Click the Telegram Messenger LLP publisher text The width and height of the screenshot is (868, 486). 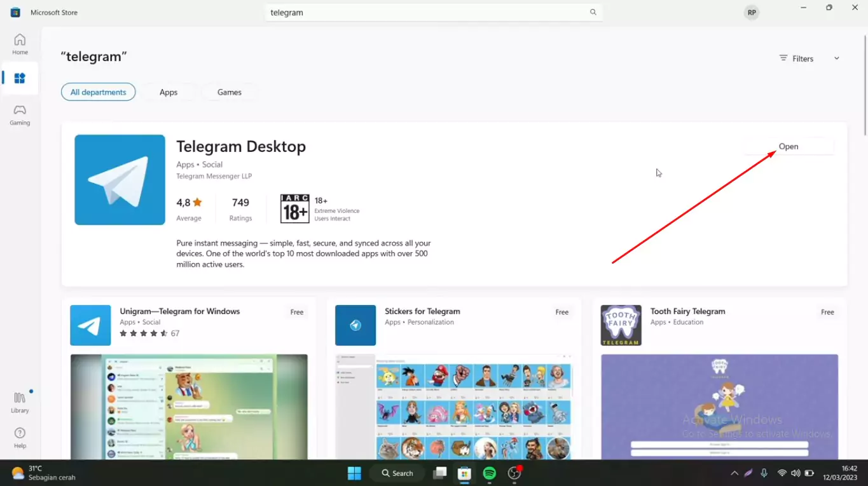pos(214,176)
